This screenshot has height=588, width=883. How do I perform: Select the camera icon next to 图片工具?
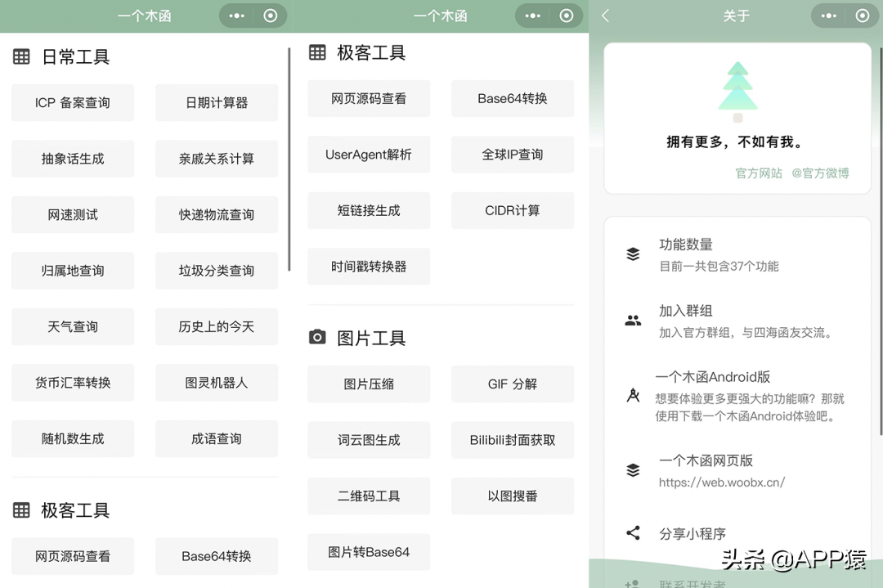(316, 336)
